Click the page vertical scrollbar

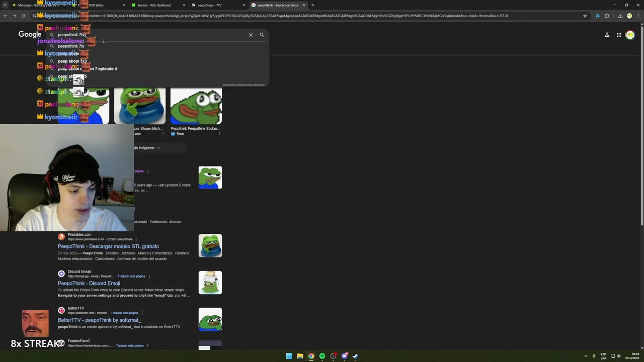(641, 126)
